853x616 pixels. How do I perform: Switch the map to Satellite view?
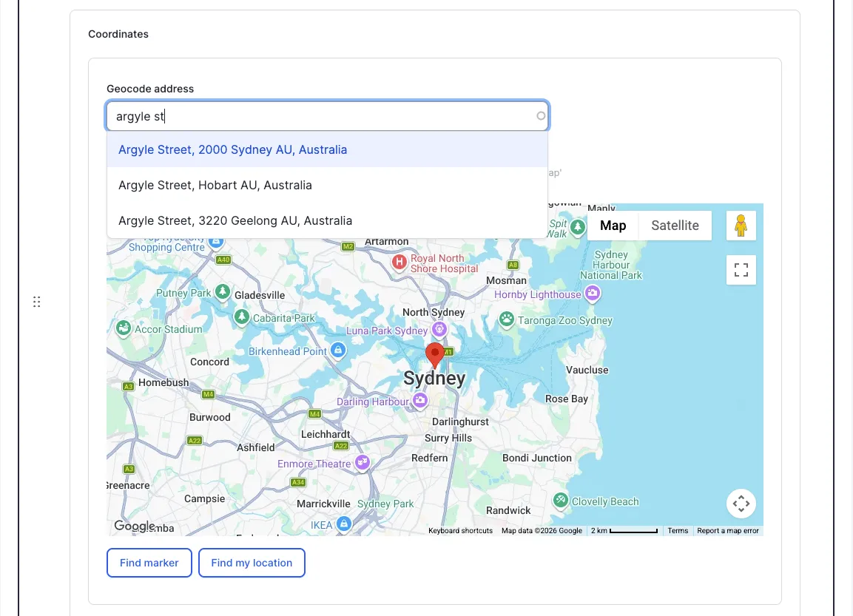[x=675, y=226]
